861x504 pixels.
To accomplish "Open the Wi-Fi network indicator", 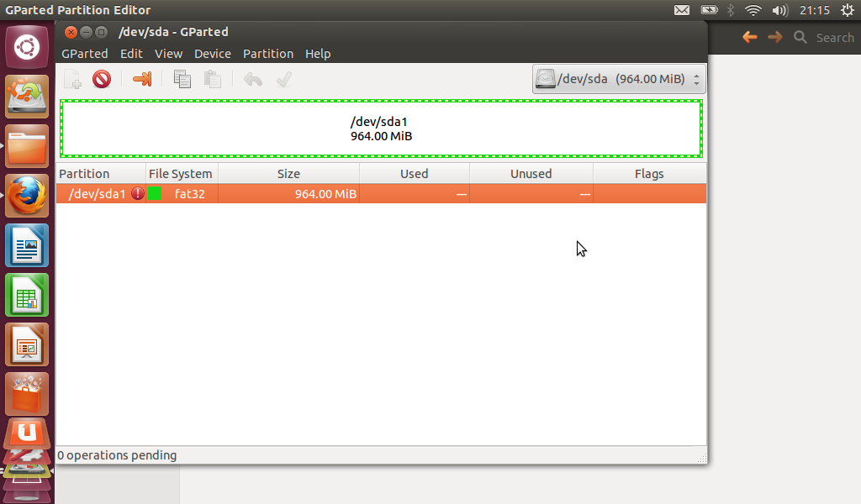I will pos(753,11).
